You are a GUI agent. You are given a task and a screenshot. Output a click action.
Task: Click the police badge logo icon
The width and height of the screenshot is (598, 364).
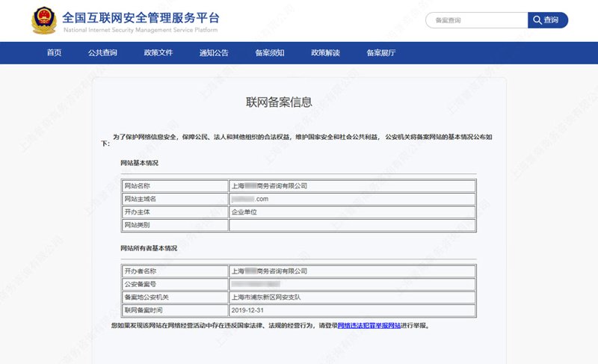click(44, 20)
